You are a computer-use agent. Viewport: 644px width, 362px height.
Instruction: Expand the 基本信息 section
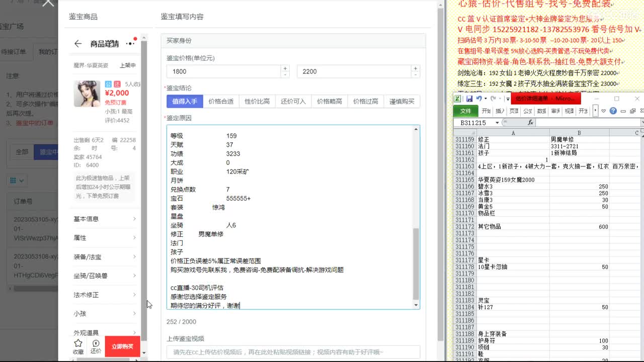(x=103, y=219)
